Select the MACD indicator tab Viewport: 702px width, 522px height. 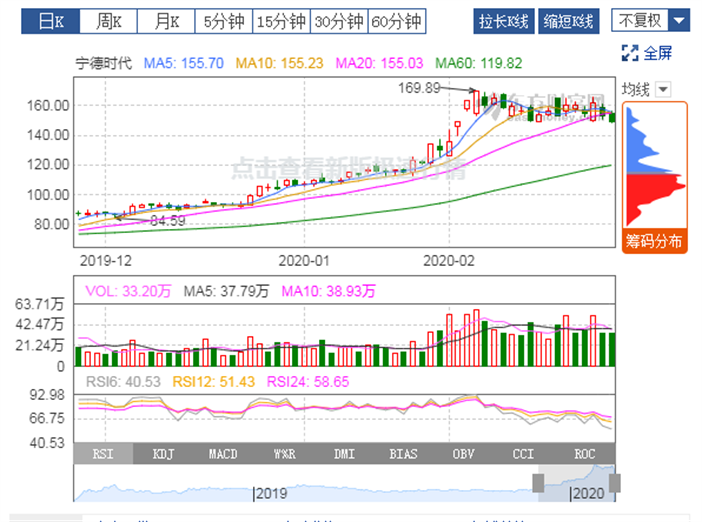(x=223, y=454)
